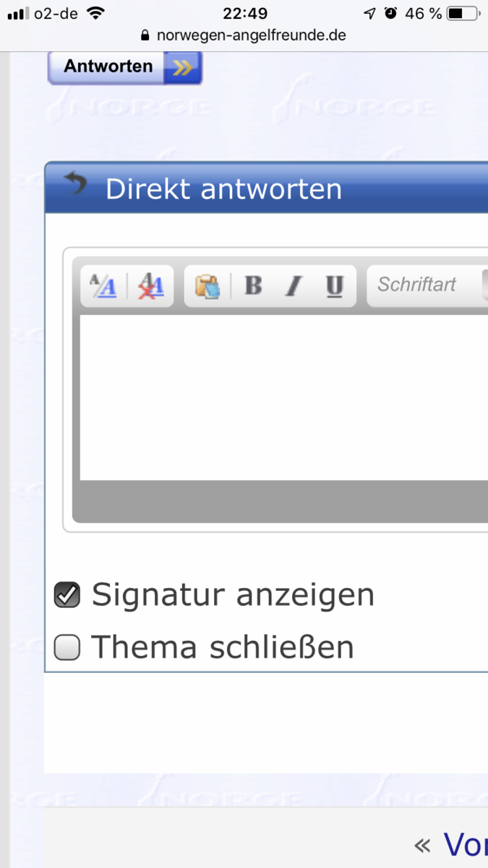The image size is (488, 868).
Task: Tap the norwegen-angelfreunde.de address bar
Action: [251, 35]
